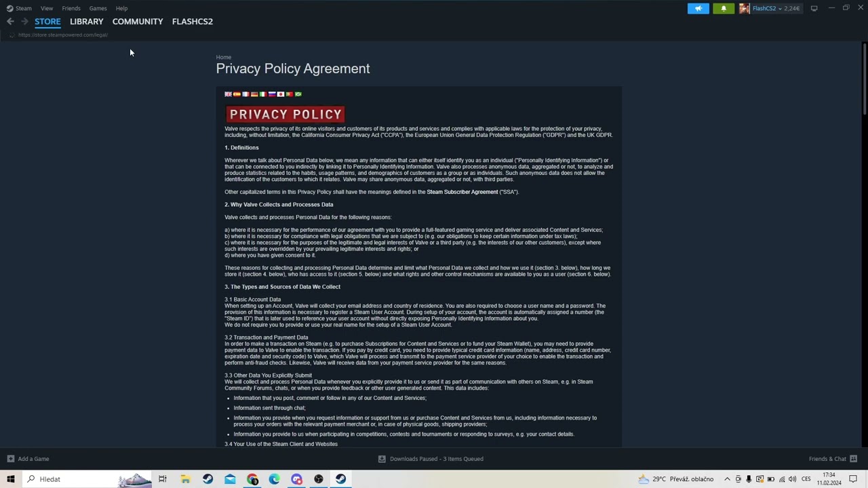The height and width of the screenshot is (488, 868).
Task: Select the Portuguese flag
Action: (x=290, y=94)
